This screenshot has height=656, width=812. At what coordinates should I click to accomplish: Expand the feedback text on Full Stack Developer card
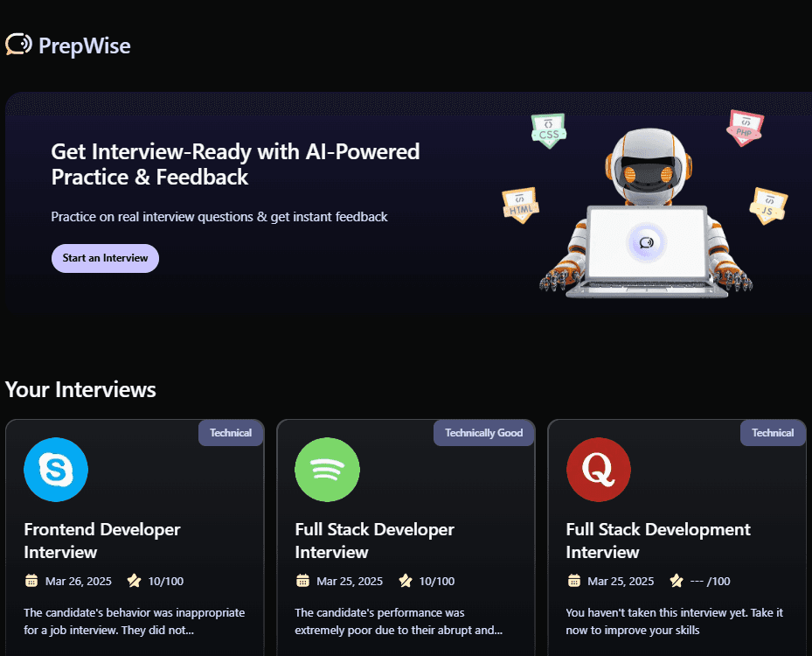point(398,621)
